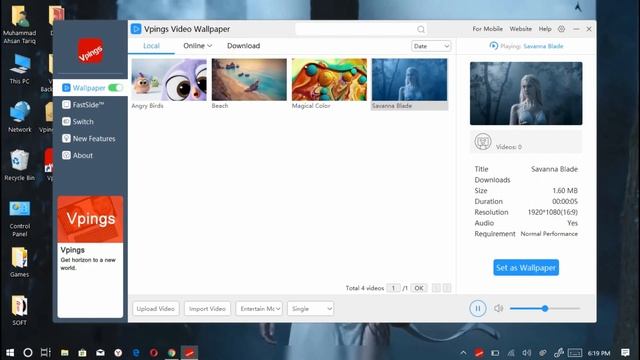The width and height of the screenshot is (640, 360).
Task: Open New Features in the sidebar
Action: click(89, 139)
